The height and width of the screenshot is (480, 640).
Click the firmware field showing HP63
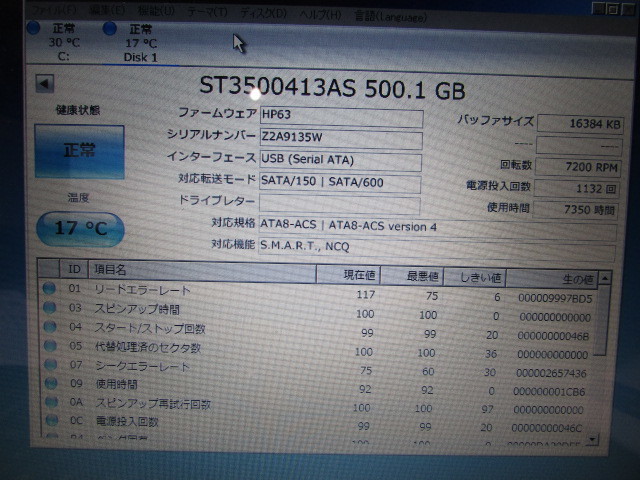341,117
